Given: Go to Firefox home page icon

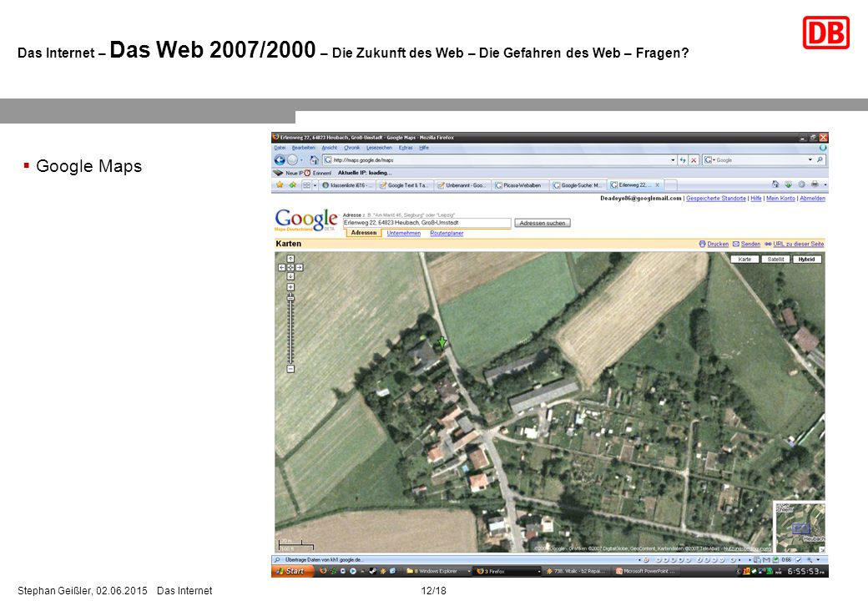Looking at the screenshot, I should 314,160.
